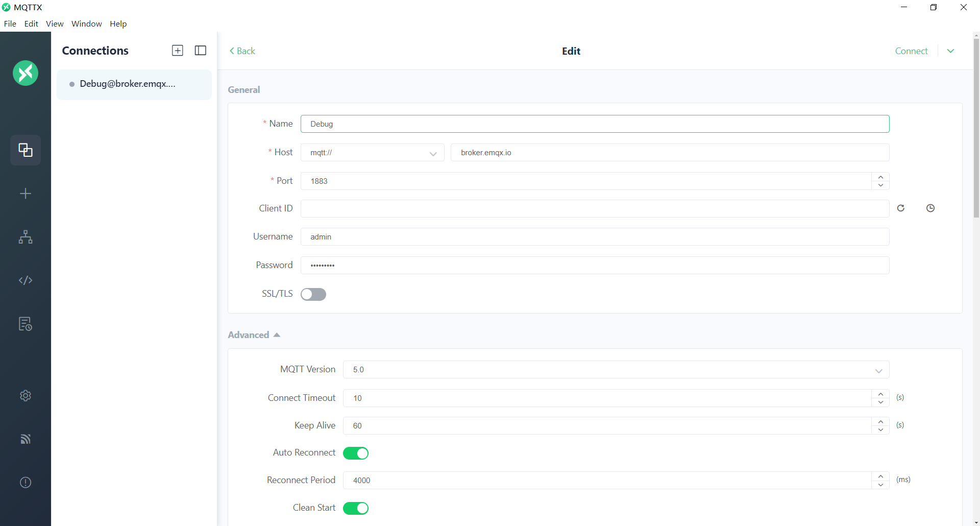The height and width of the screenshot is (526, 980).
Task: Open the MQTT Version dropdown
Action: click(x=616, y=370)
